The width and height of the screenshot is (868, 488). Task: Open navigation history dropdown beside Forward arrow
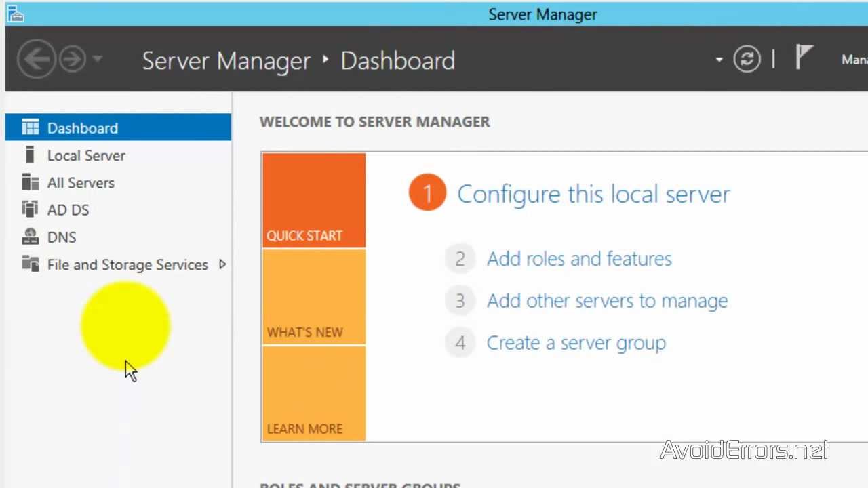98,60
